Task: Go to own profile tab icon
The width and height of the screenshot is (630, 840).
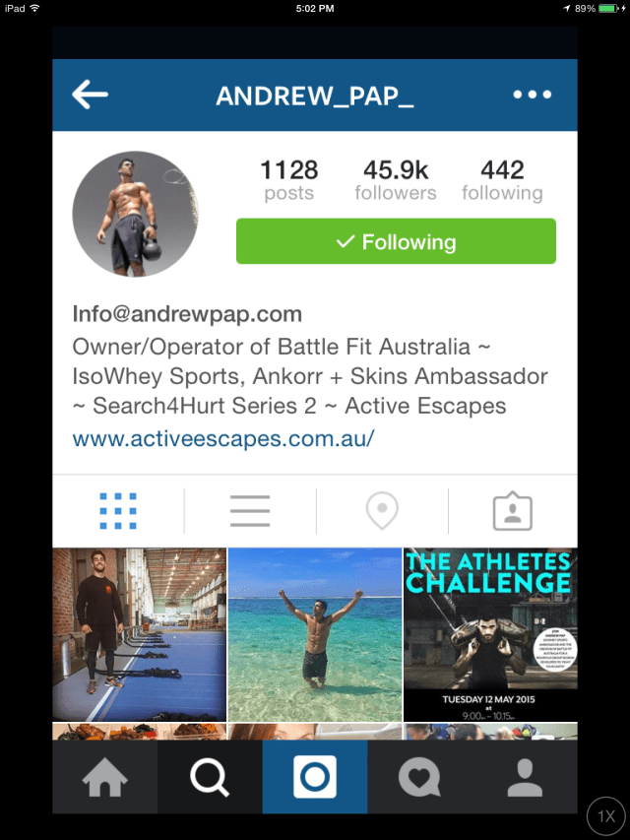Action: 525,777
